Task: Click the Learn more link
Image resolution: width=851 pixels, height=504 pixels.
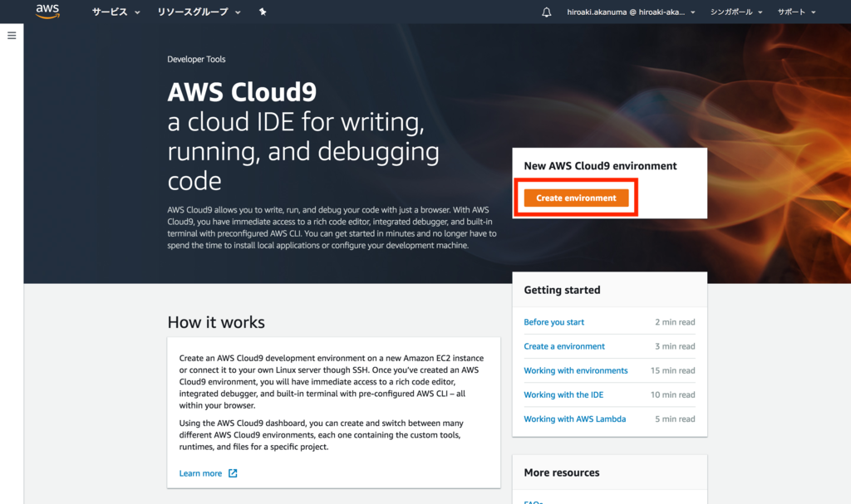Action: click(x=200, y=473)
